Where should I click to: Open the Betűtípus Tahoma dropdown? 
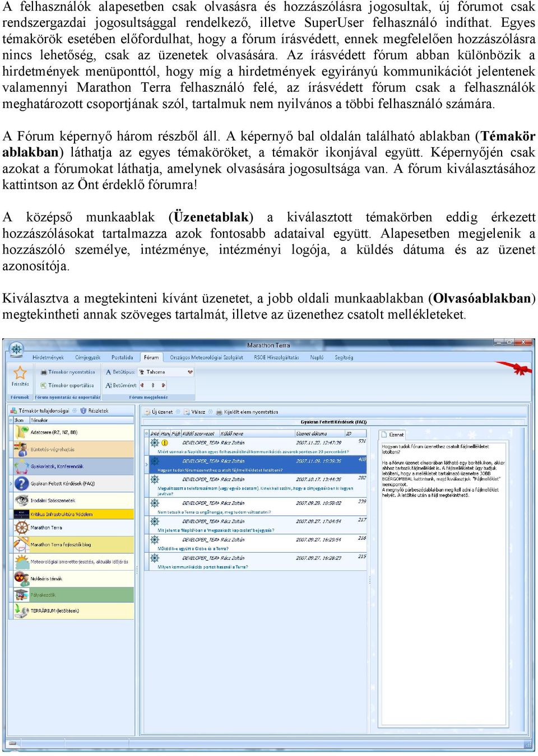[190, 372]
